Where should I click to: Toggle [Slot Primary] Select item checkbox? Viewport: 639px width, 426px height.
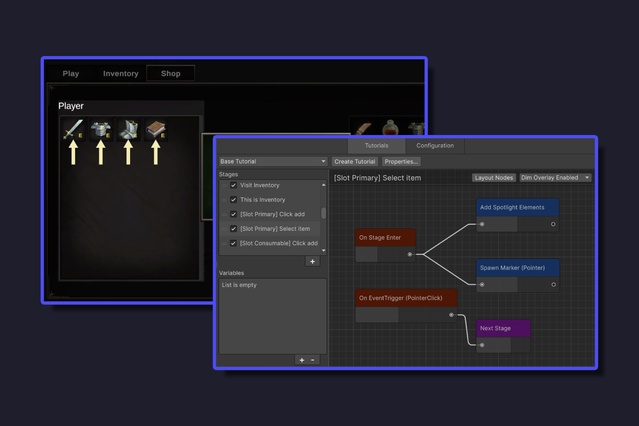(x=234, y=229)
